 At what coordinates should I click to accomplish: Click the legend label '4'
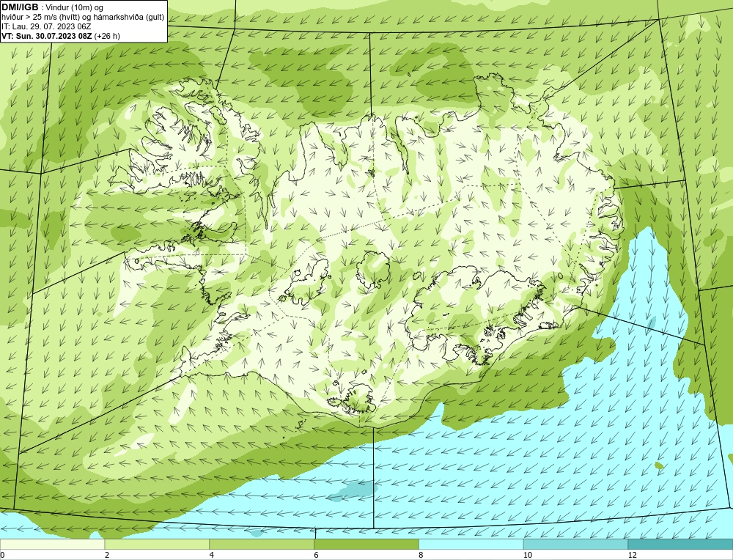[212, 555]
